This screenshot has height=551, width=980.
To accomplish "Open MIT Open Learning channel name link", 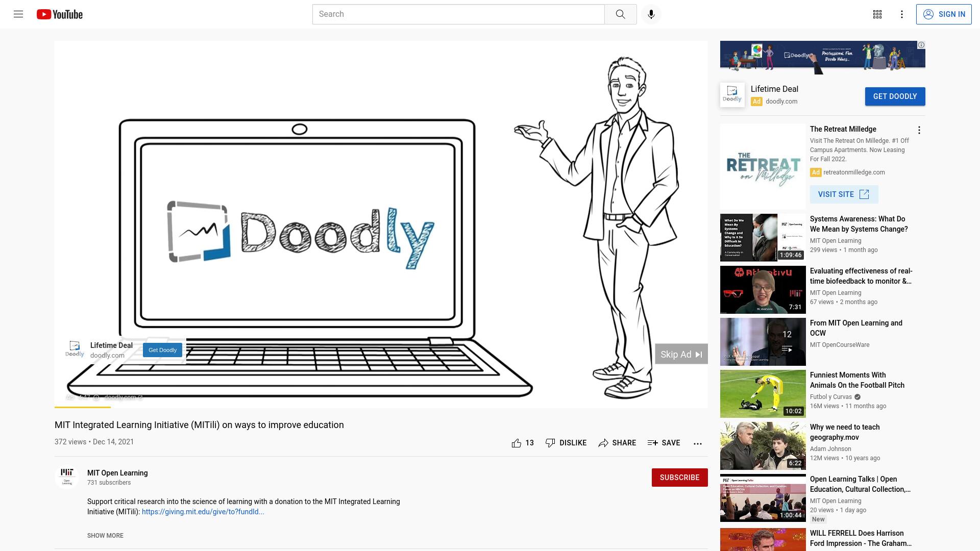I will (x=117, y=473).
